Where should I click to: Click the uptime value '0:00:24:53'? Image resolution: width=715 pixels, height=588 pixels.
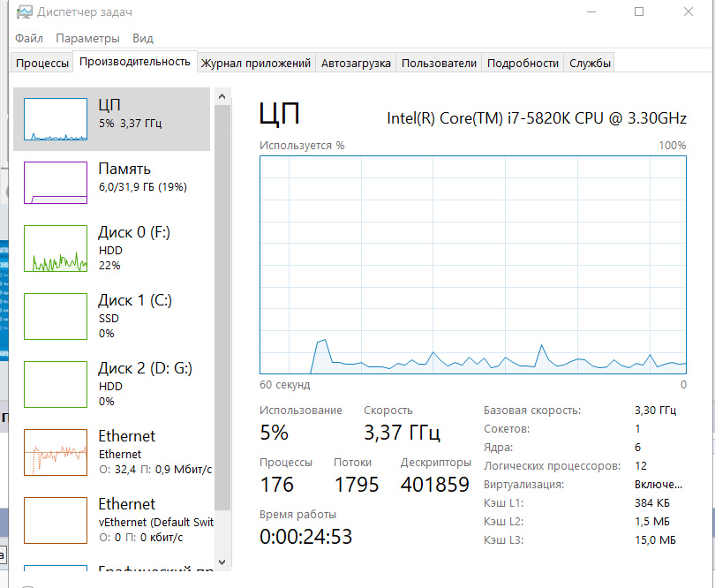pyautogui.click(x=306, y=537)
